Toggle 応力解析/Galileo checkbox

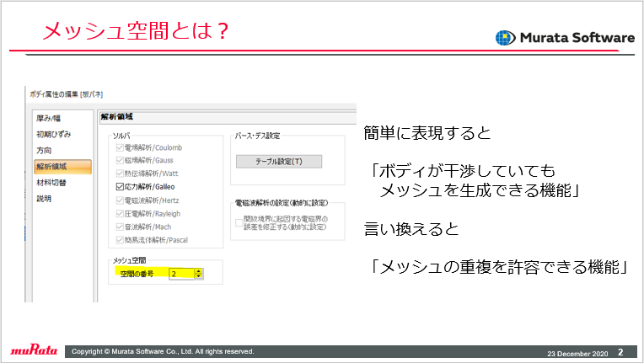point(120,187)
